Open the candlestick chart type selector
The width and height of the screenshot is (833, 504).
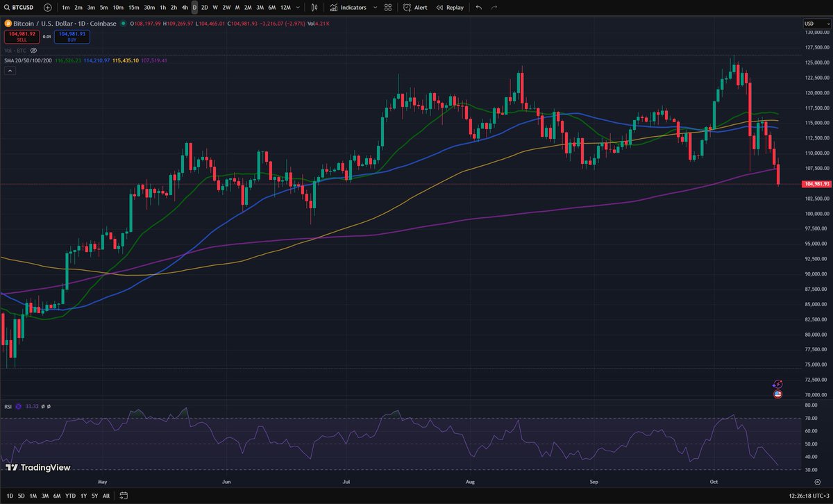(314, 8)
